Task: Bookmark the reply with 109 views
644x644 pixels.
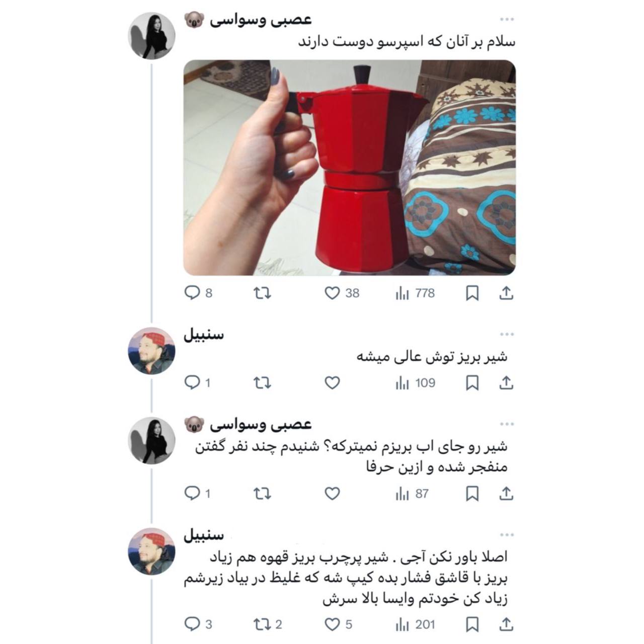Action: tap(472, 383)
